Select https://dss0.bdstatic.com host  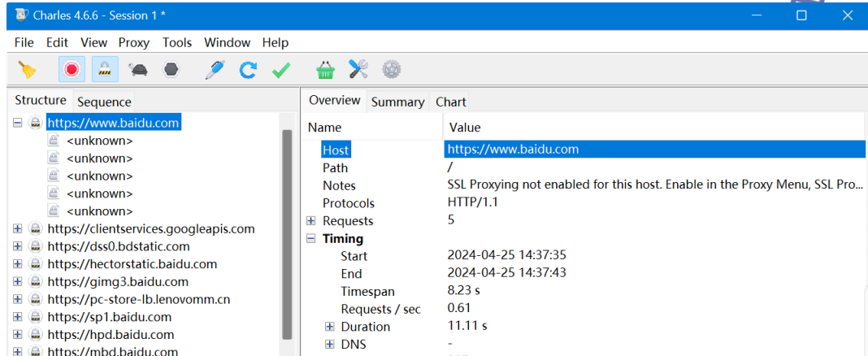coord(119,246)
